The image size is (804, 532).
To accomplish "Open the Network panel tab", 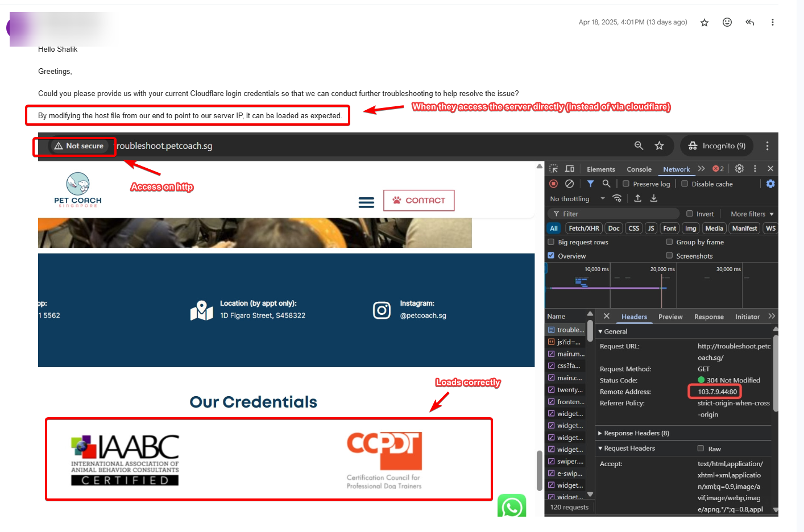I will [676, 169].
